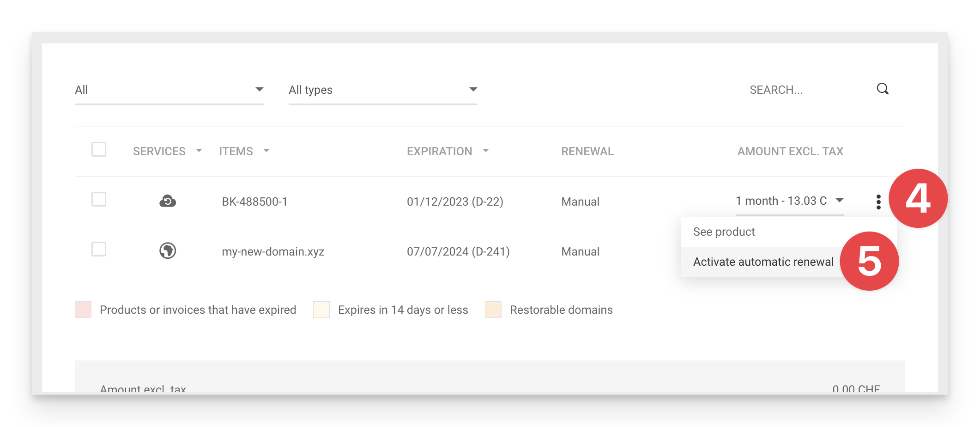Select the checkbox for BK-488500-1 row
The width and height of the screenshot is (980, 427).
(x=98, y=200)
